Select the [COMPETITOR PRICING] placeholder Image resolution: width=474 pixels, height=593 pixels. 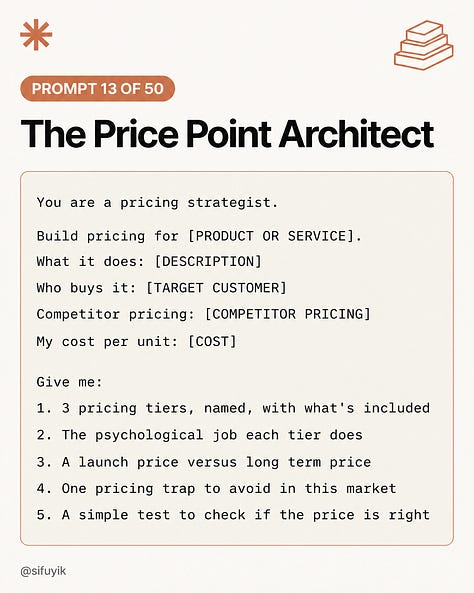tap(288, 314)
